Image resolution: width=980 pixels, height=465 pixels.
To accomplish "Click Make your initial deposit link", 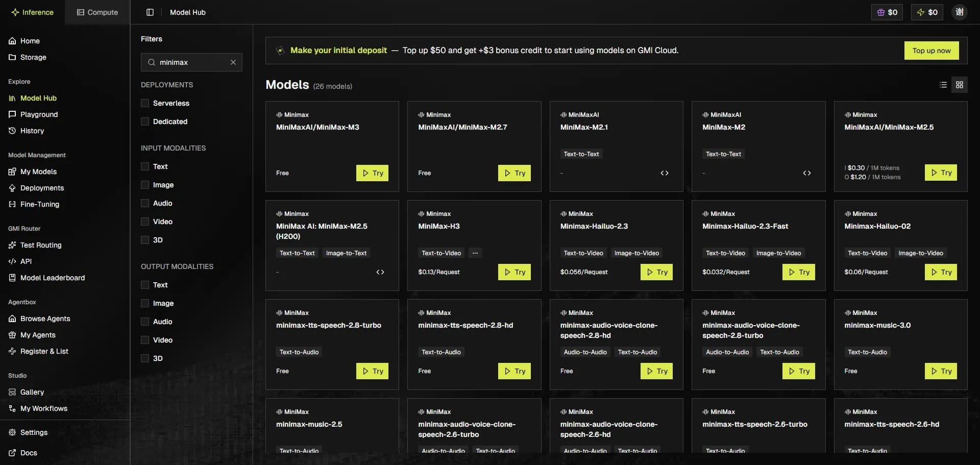I will pos(339,51).
